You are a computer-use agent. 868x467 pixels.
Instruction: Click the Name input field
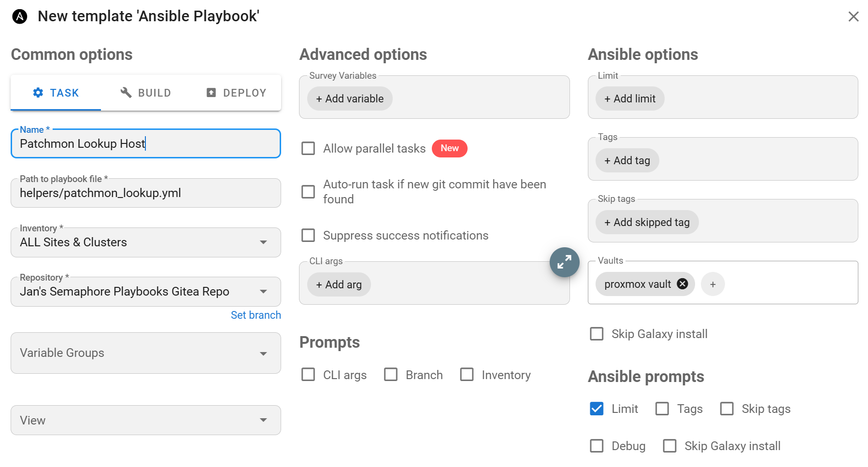(x=146, y=143)
